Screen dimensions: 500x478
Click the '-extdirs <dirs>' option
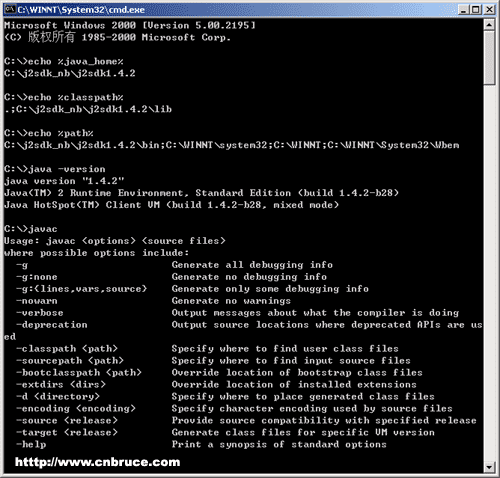click(61, 385)
